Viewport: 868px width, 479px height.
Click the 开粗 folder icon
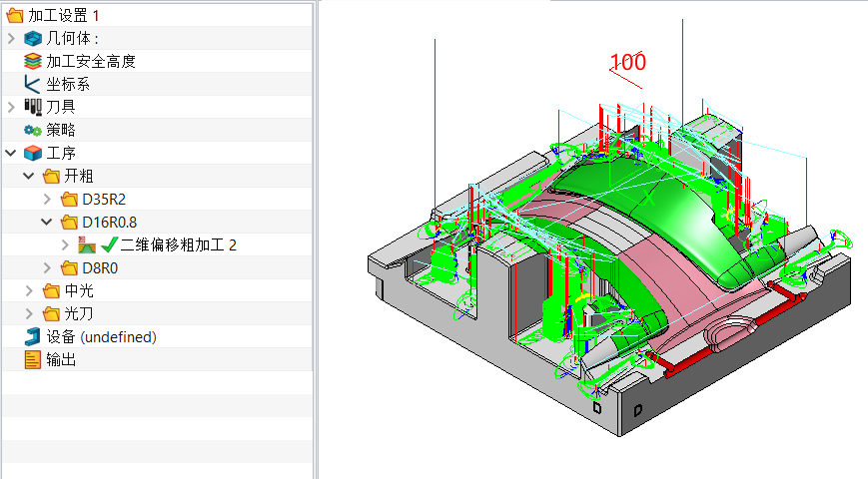coord(51,176)
